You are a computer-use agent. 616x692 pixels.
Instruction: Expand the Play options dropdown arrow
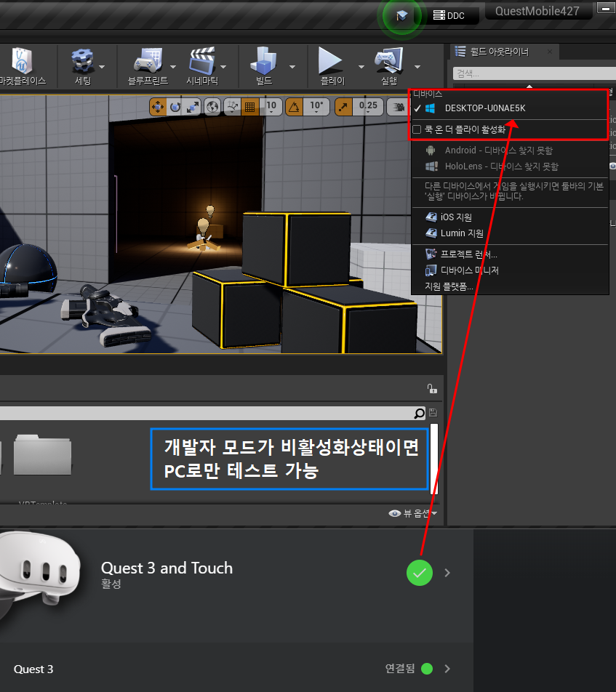pos(361,67)
